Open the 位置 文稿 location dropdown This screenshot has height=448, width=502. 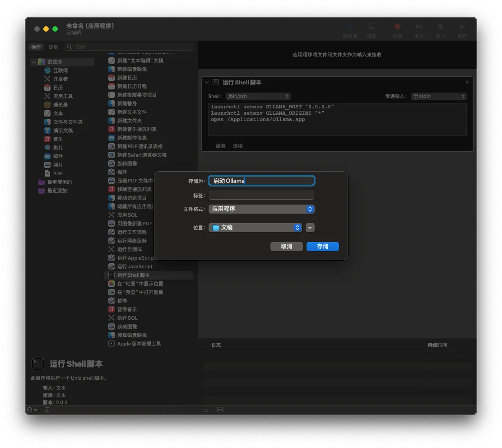pyautogui.click(x=255, y=228)
